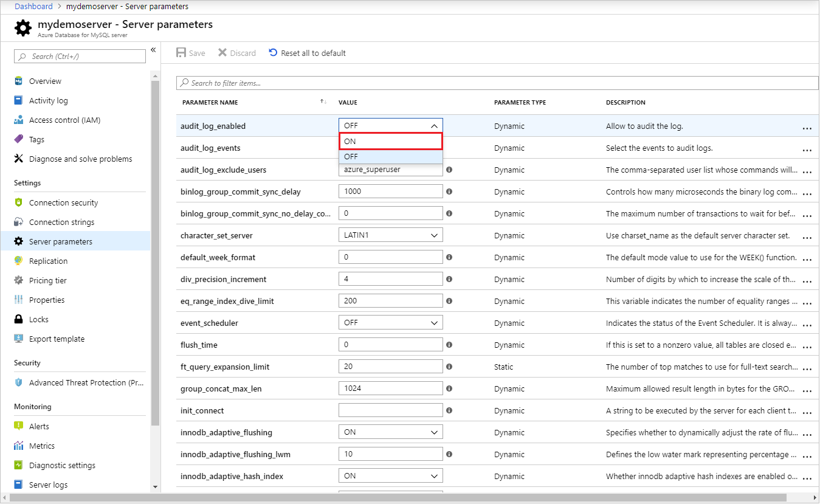
Task: Select ON in the audit_log_enabled dropdown
Action: [x=391, y=141]
